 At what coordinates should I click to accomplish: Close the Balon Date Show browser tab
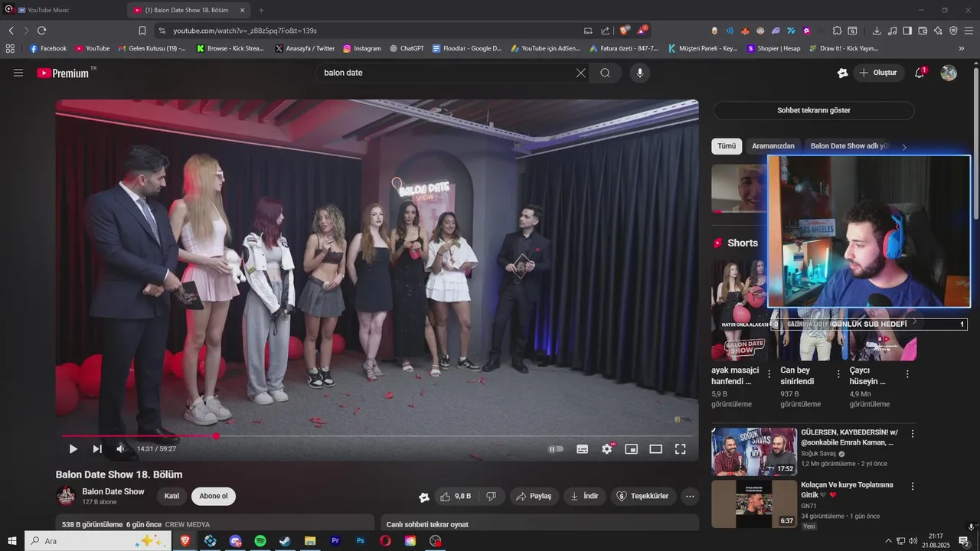(x=243, y=10)
